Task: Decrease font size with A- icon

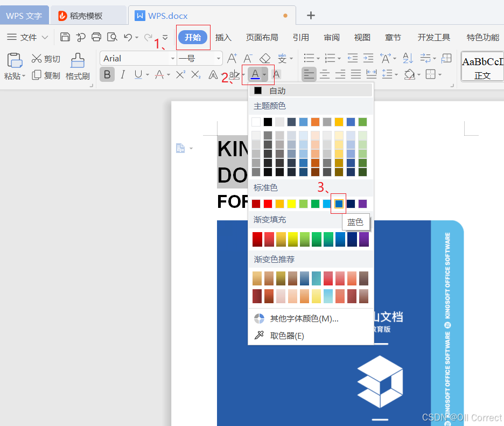Action: [248, 59]
